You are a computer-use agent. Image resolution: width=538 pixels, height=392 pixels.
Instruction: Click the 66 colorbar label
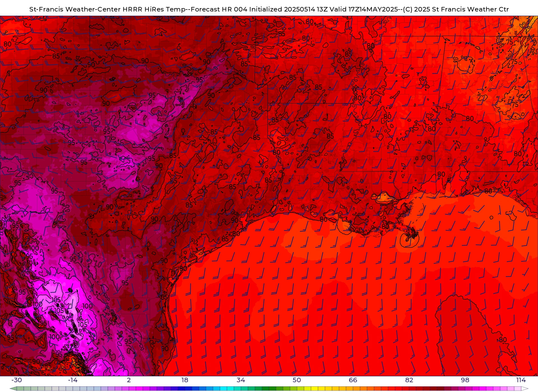tap(353, 380)
